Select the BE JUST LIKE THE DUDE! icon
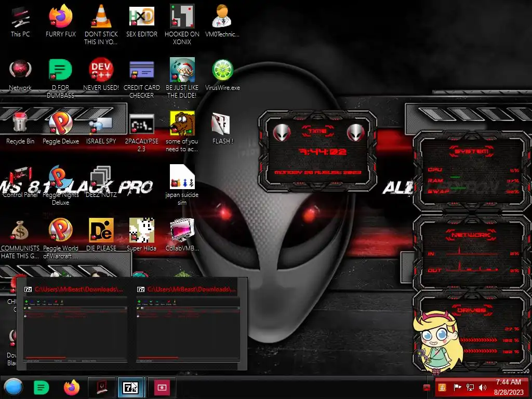532x399 pixels. pos(182,78)
